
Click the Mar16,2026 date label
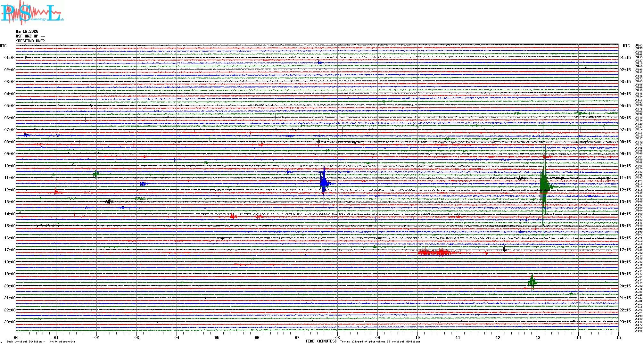point(27,31)
